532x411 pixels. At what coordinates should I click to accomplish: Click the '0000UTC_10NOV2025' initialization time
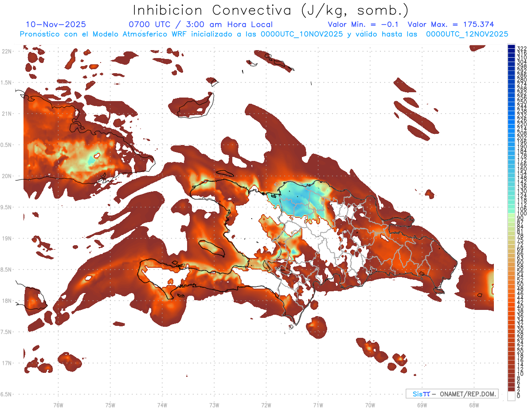[301, 34]
